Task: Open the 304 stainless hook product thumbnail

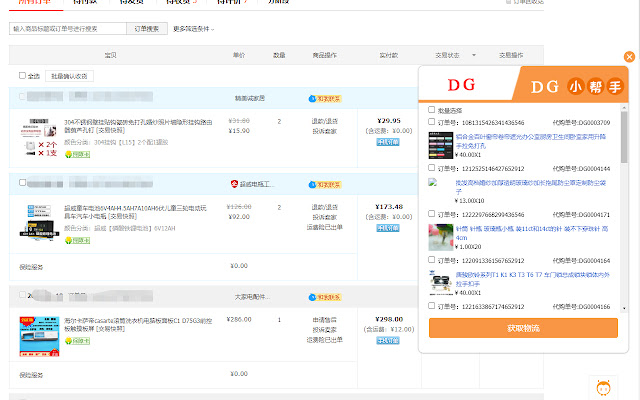Action: point(39,137)
